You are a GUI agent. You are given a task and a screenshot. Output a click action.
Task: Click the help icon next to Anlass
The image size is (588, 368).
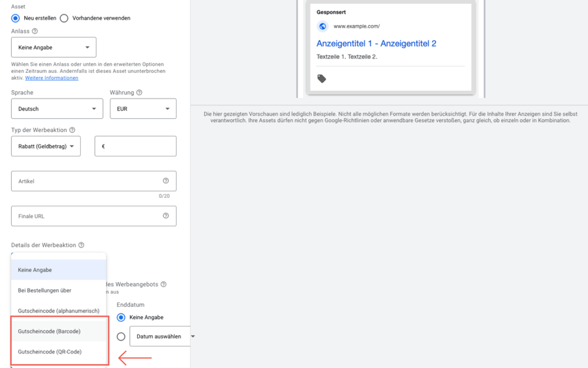[35, 31]
